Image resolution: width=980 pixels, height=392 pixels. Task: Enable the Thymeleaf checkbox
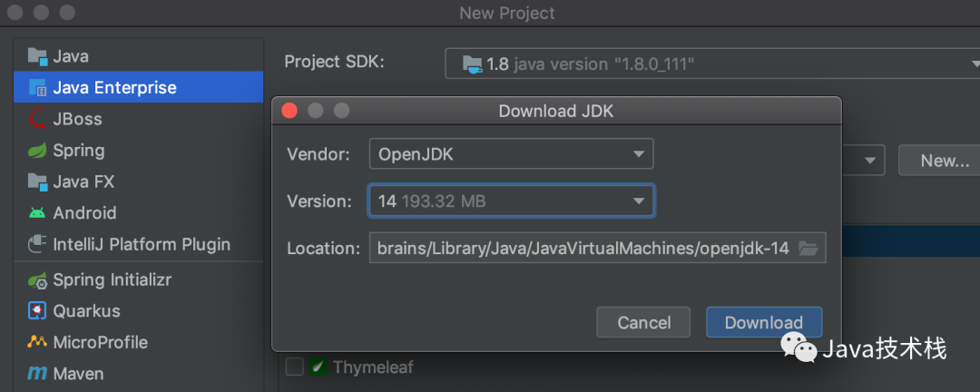[294, 367]
